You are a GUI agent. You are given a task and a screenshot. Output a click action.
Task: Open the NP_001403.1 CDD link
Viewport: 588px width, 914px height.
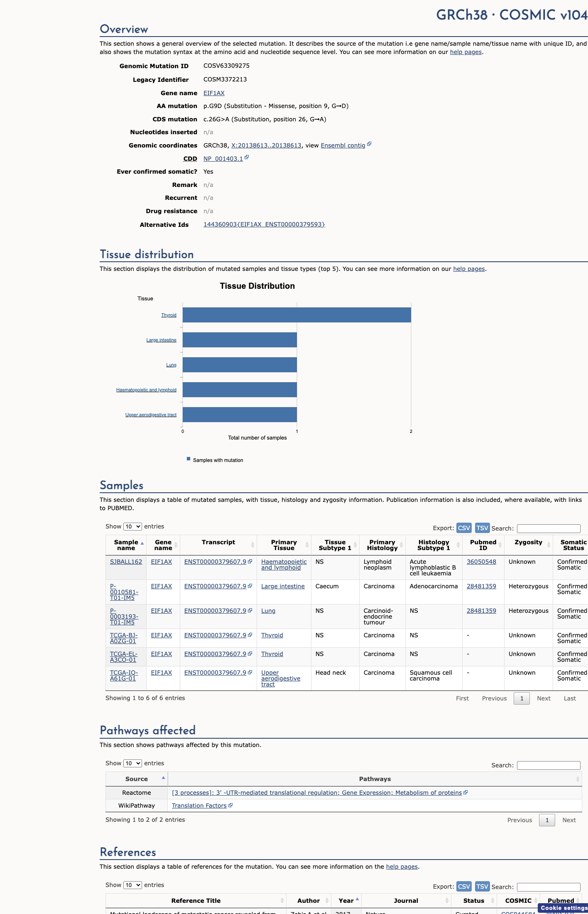tap(223, 159)
